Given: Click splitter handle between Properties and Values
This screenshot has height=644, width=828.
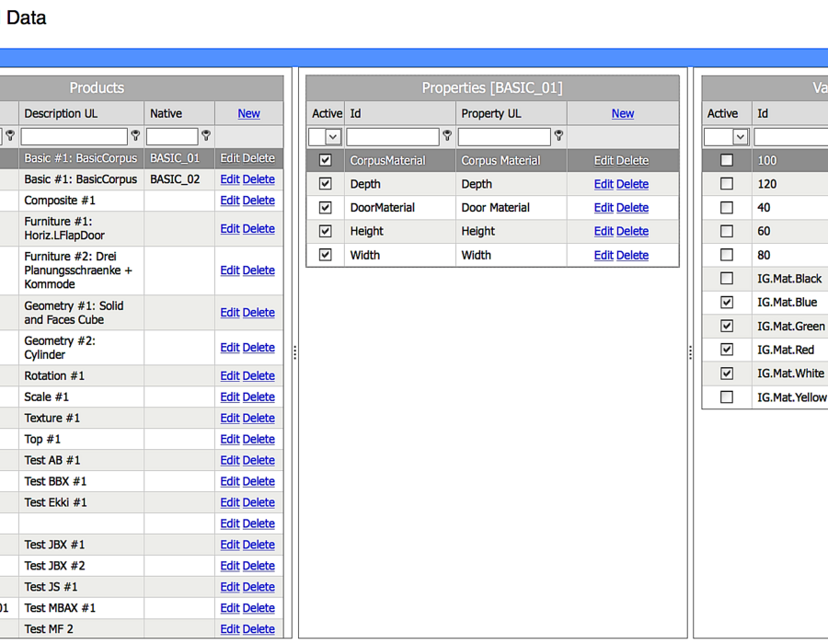Looking at the screenshot, I should [690, 352].
